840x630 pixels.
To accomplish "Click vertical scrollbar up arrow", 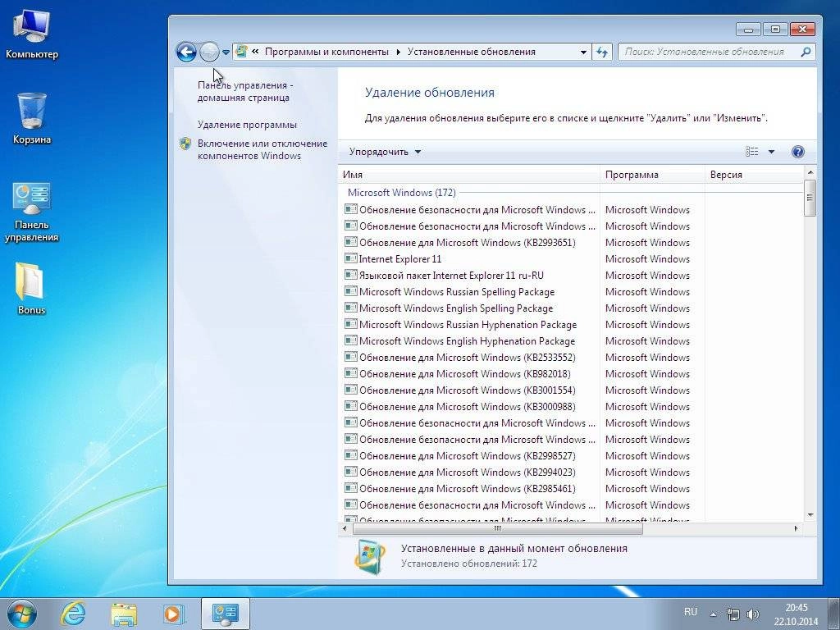I will click(x=810, y=172).
